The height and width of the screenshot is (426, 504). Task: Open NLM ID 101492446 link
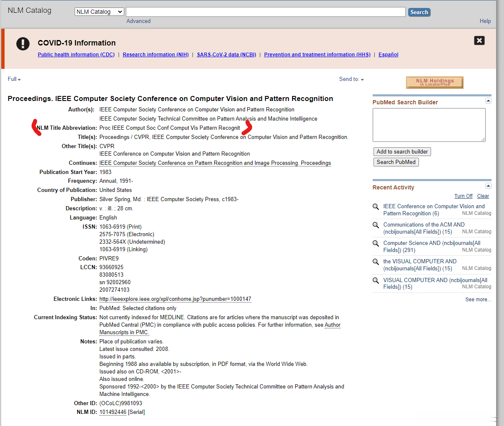(113, 412)
